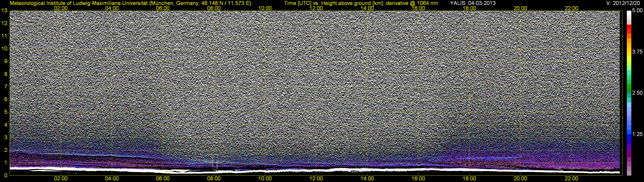Click the 20:00 label on the upper time axis
Image resolution: width=644 pixels, height=182 pixels.
[521, 8]
